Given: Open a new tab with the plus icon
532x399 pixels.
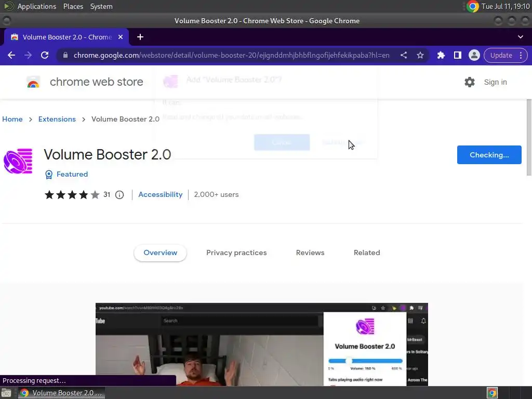Looking at the screenshot, I should click(140, 37).
